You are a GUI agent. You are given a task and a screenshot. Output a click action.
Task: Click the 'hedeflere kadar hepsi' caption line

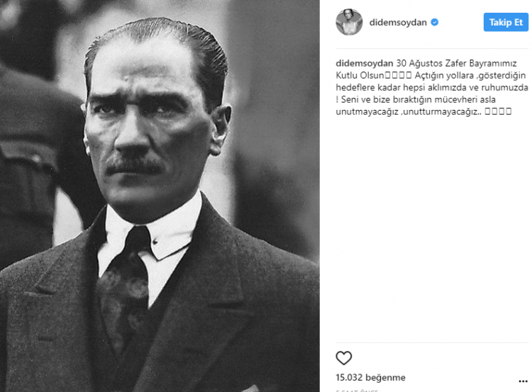coord(380,87)
